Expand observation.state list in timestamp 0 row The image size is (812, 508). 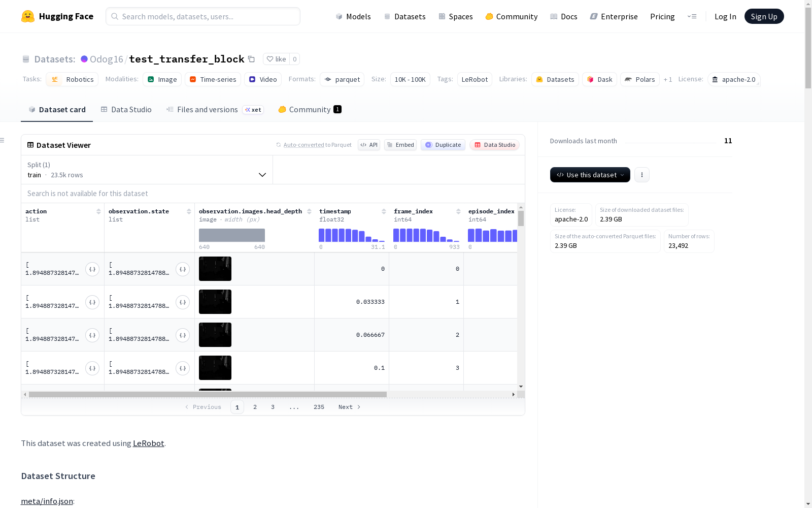point(183,269)
